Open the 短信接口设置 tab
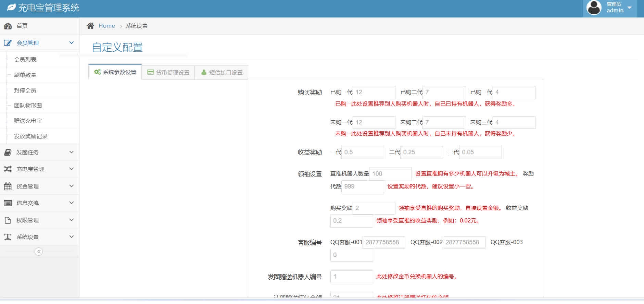Screen dimensions: 644x304 [222, 72]
